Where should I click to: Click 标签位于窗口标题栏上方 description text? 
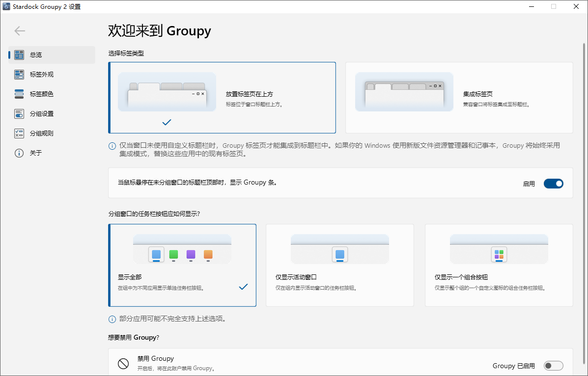tap(254, 104)
